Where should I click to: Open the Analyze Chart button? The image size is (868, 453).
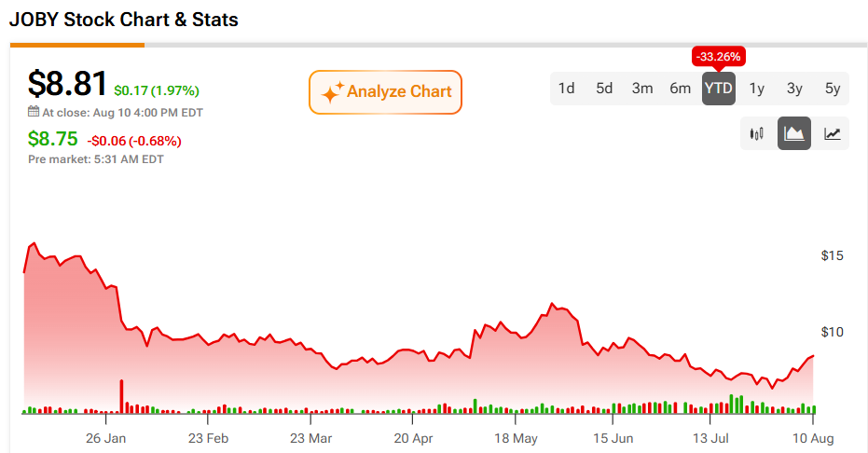[x=385, y=92]
